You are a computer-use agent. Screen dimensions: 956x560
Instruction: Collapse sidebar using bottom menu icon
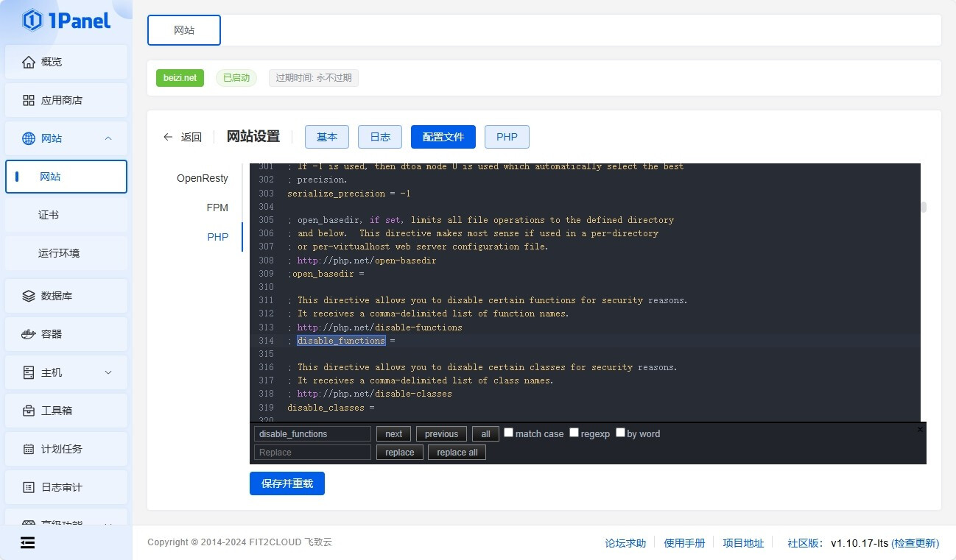pyautogui.click(x=27, y=542)
